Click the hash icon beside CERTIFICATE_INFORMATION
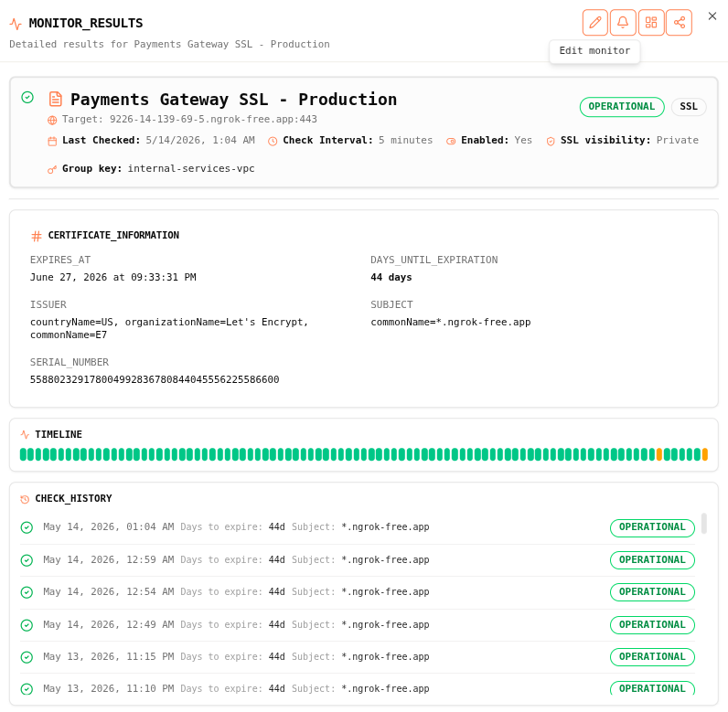 pos(37,236)
